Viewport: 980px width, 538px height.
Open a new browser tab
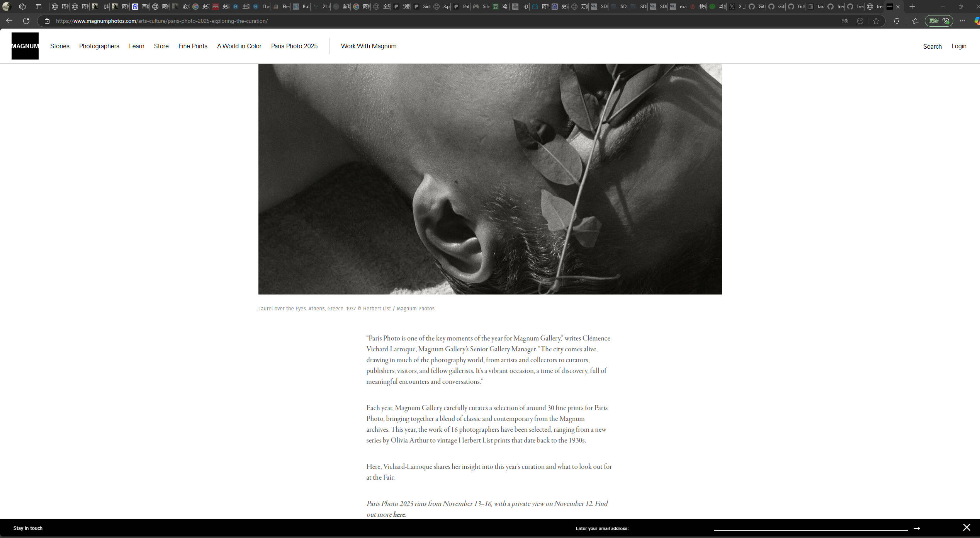912,7
